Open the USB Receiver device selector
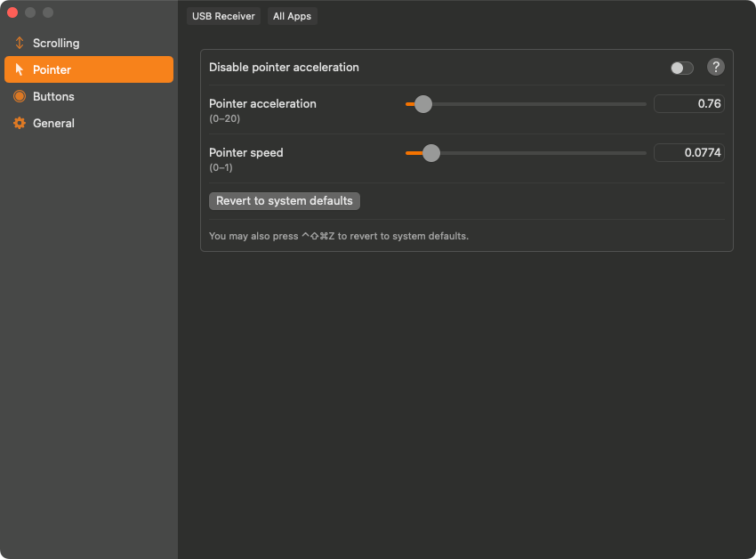 click(x=223, y=16)
